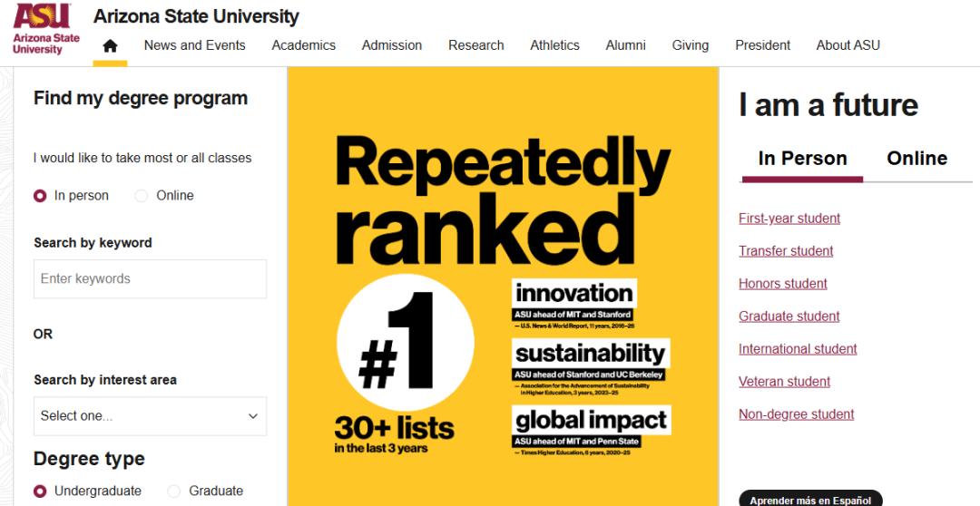The height and width of the screenshot is (506, 980).
Task: Open the Graduate student link
Action: 789,316
